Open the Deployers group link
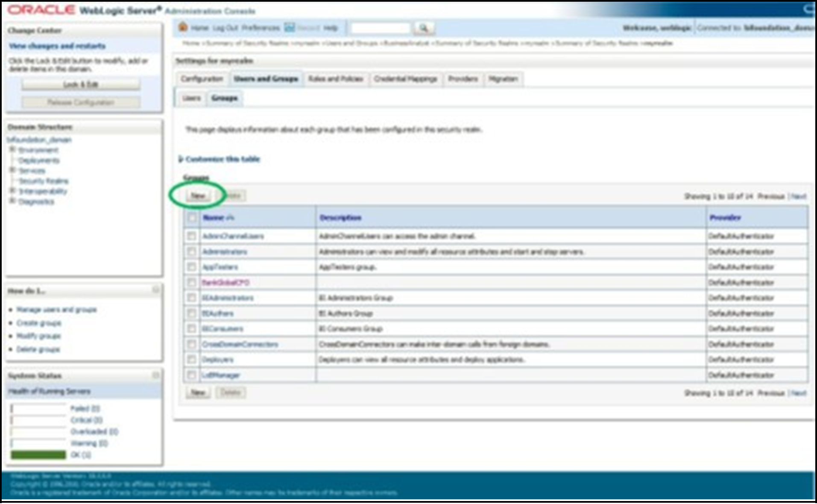This screenshot has width=817, height=504. tap(217, 360)
